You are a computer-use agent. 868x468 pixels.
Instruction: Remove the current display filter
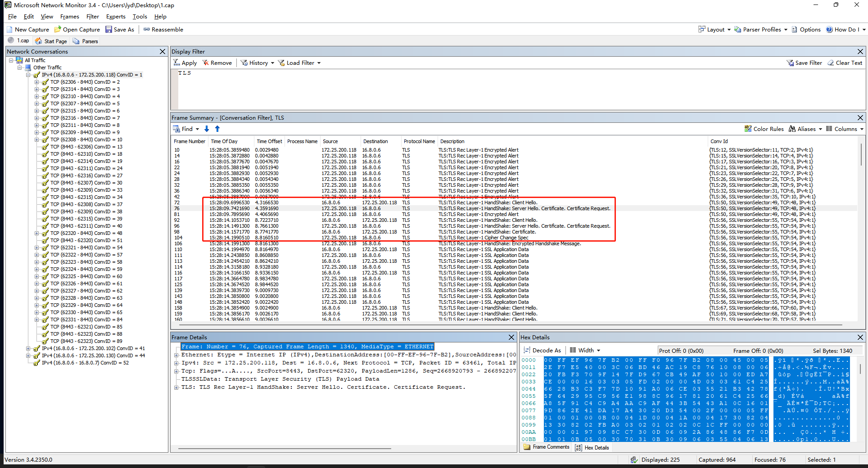[217, 63]
